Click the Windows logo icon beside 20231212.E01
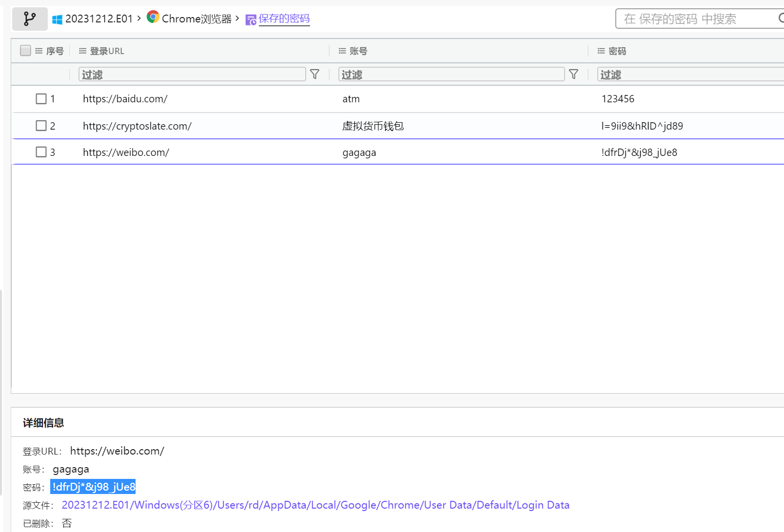This screenshot has height=532, width=784. pos(57,19)
